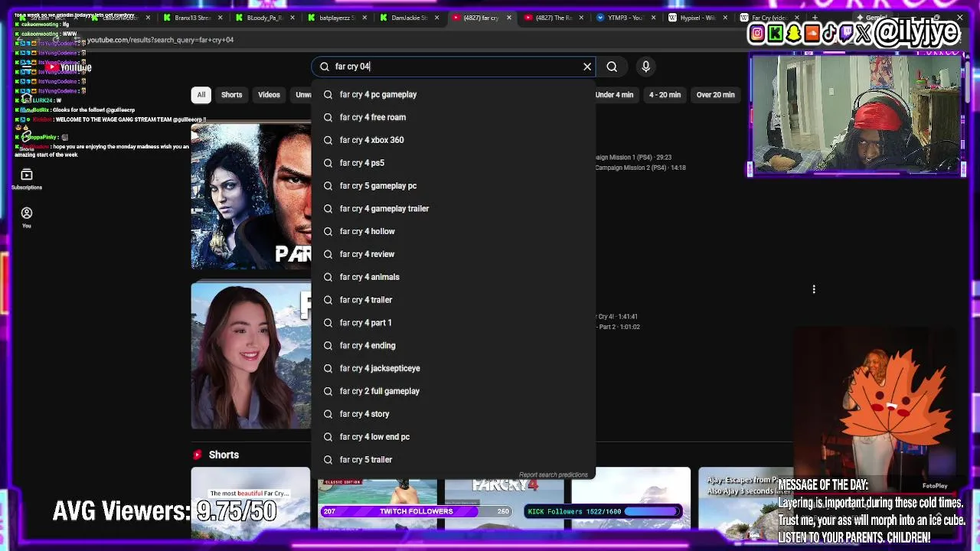980x551 pixels.
Task: Select suggestion far cry 4 story
Action: click(x=453, y=414)
